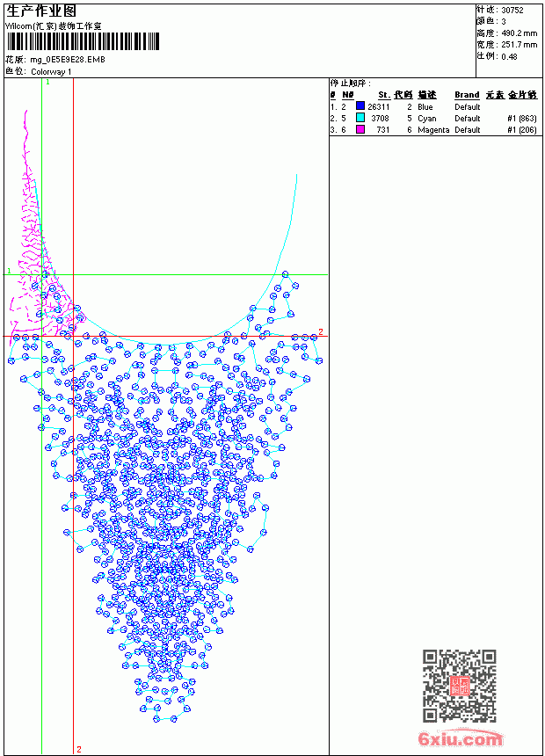Viewport: 545px width, 756px height.
Task: Click the QR code image
Action: [x=459, y=686]
